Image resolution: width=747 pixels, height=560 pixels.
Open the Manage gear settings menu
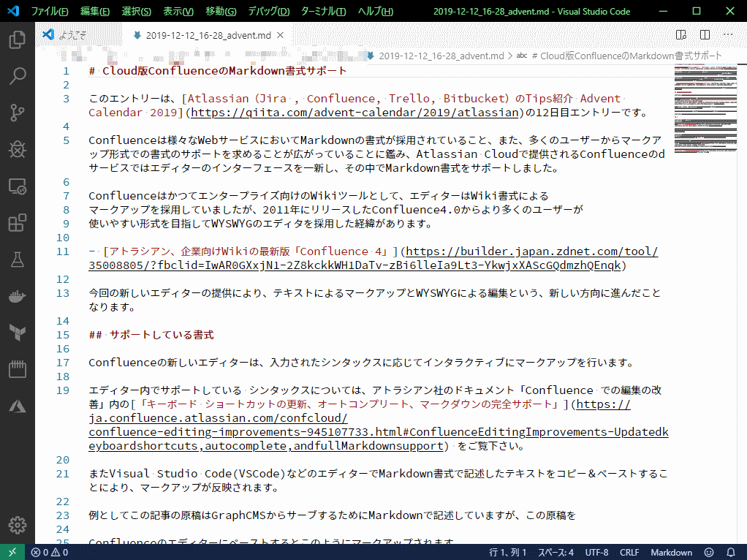[x=17, y=525]
